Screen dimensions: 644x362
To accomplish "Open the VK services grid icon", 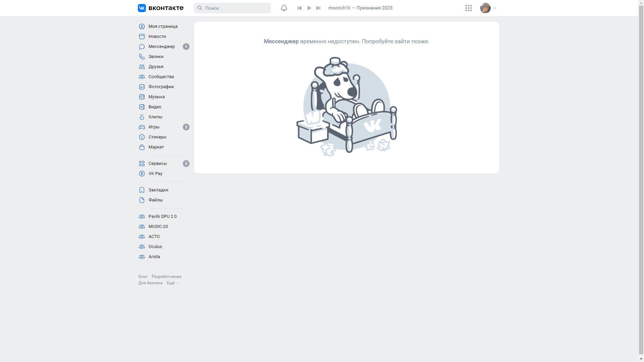I will pos(469,8).
